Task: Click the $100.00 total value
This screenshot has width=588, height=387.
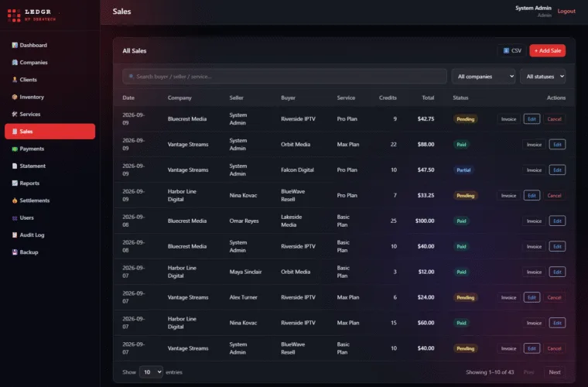Action: click(425, 221)
